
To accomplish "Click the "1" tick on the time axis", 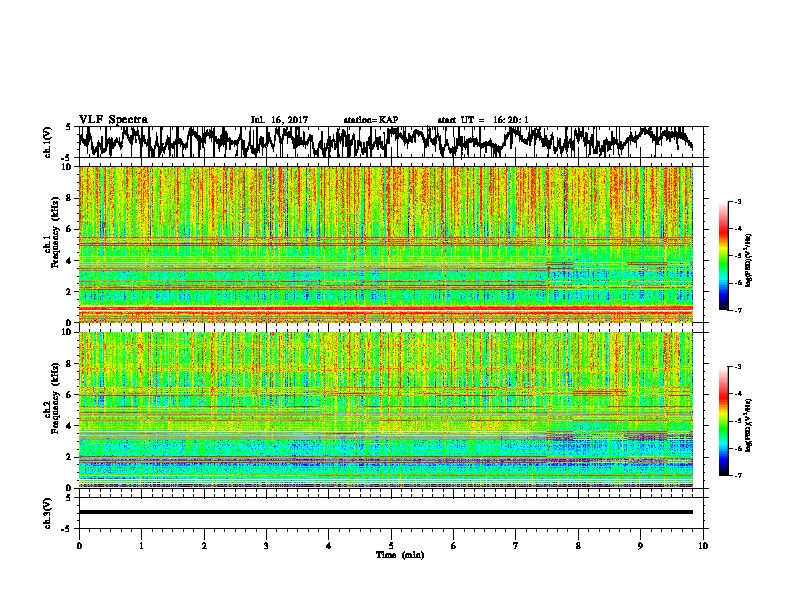I will click(x=141, y=546).
